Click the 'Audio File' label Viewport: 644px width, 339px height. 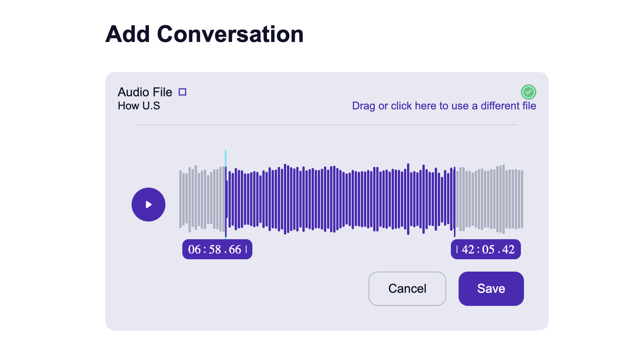(145, 92)
